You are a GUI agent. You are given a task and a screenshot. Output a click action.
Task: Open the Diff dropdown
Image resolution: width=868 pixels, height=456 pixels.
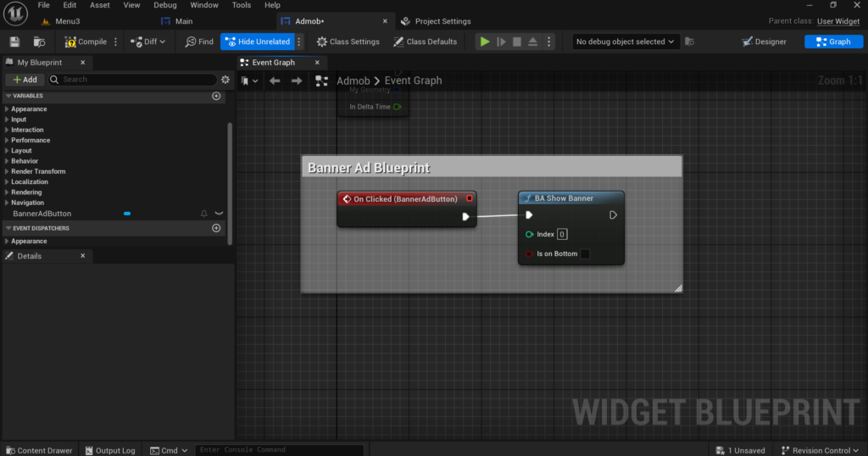[x=147, y=42]
